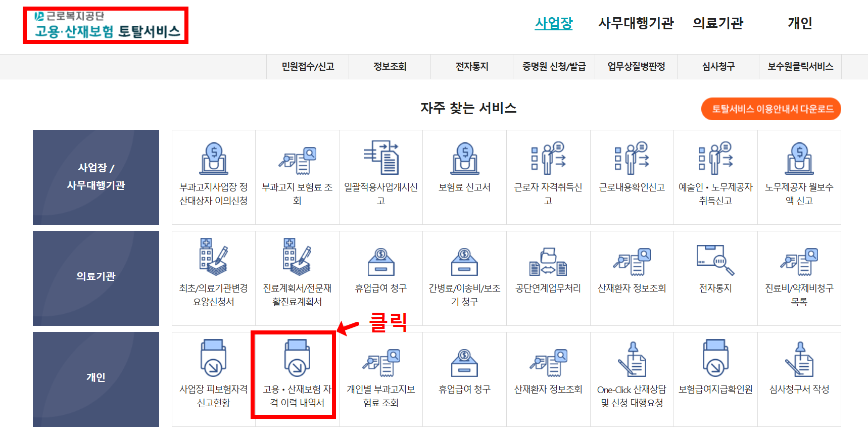Click 고용·산재보험 자격 이력 내역서 icon
The height and width of the screenshot is (435, 868).
(x=297, y=358)
